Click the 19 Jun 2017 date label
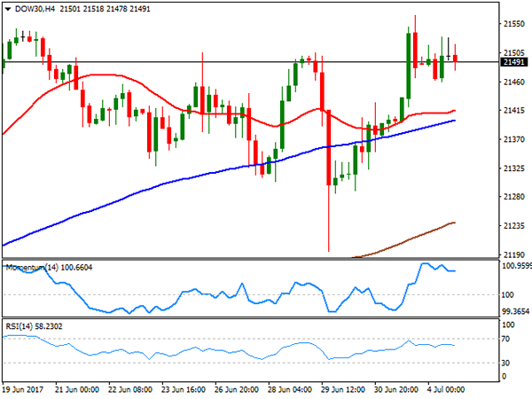This screenshot has height=399, width=532. (23, 389)
